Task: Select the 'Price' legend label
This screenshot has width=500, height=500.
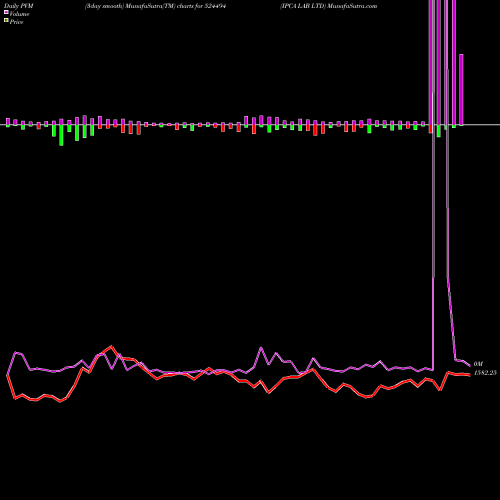Action: tap(16, 22)
